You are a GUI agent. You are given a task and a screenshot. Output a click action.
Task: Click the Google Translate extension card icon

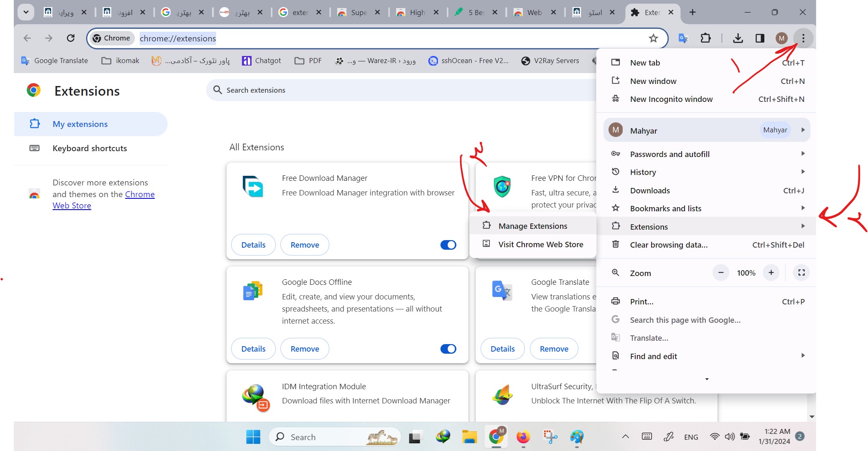[x=502, y=291]
